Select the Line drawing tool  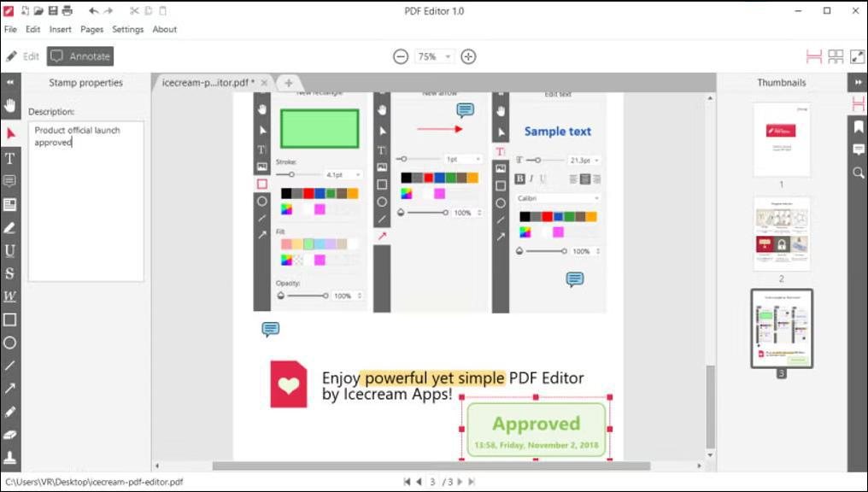(10, 366)
